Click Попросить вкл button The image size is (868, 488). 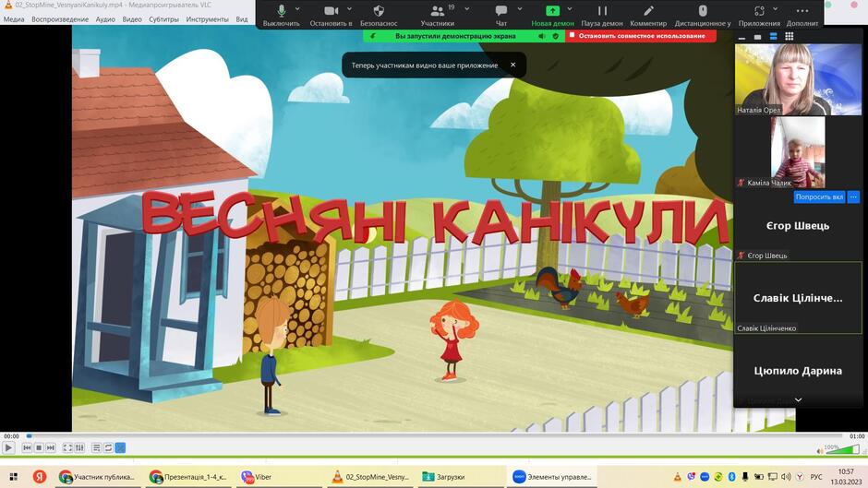[x=819, y=197]
